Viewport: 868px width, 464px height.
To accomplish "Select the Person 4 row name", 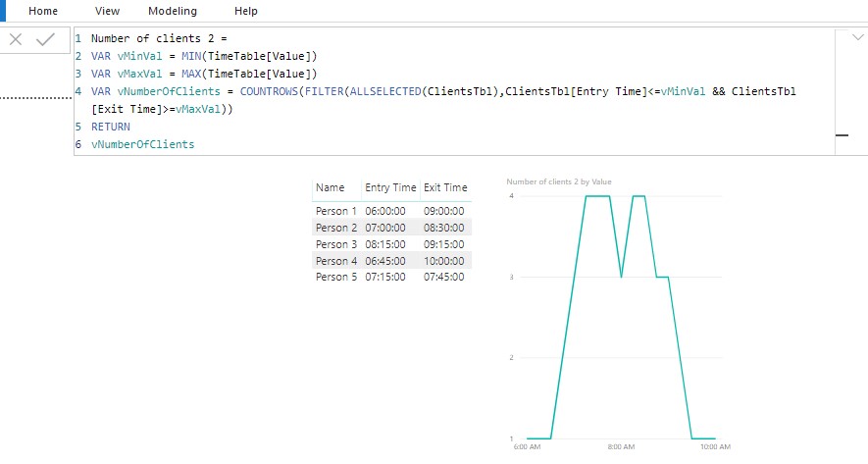I will click(336, 261).
